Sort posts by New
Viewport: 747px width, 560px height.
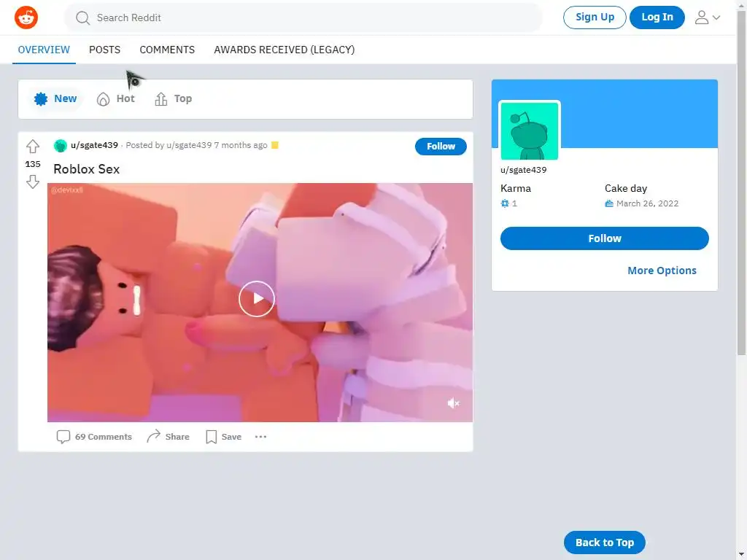tap(55, 98)
